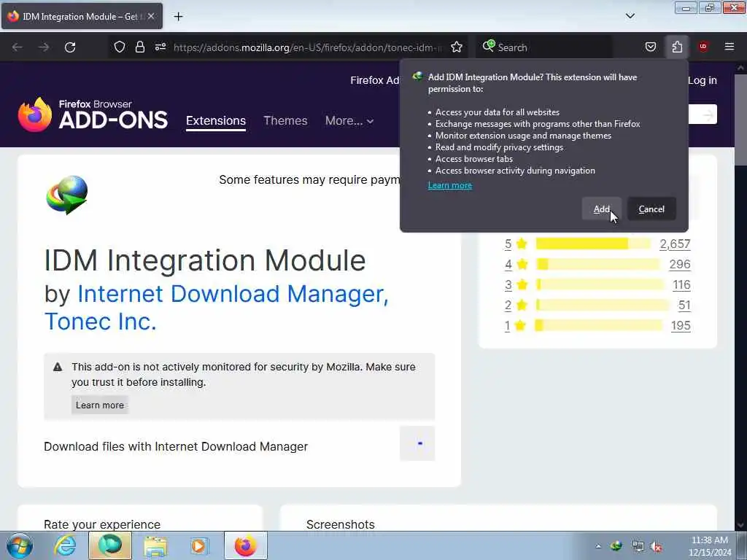Expand the list all tabs chevron
The height and width of the screenshot is (560, 747).
coord(630,16)
